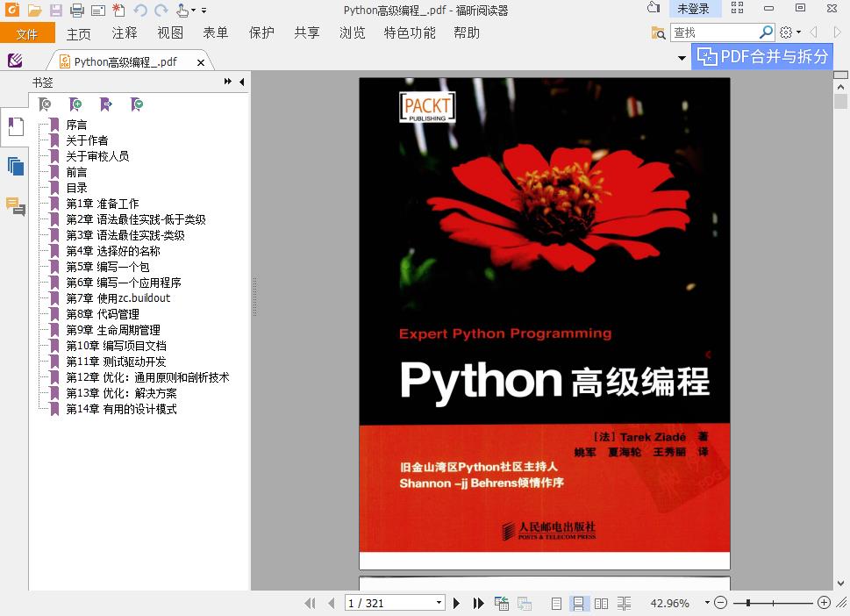
Task: Collapse the bookmark panel with the left arrow
Action: tap(242, 82)
